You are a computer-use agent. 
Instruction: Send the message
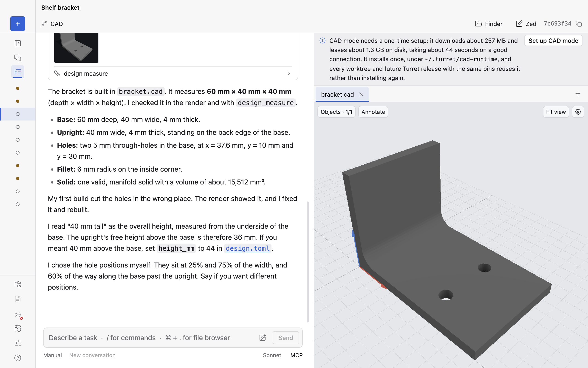286,338
